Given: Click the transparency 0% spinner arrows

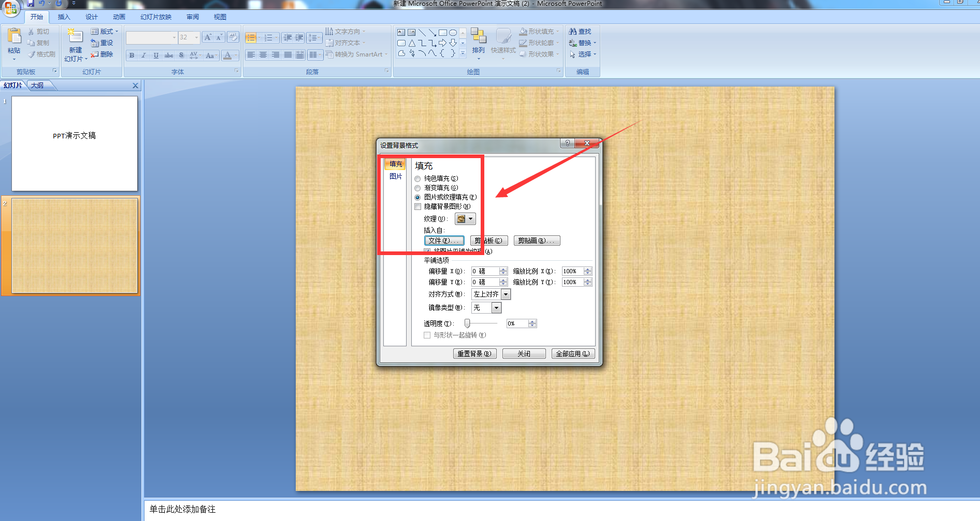Looking at the screenshot, I should (x=532, y=323).
